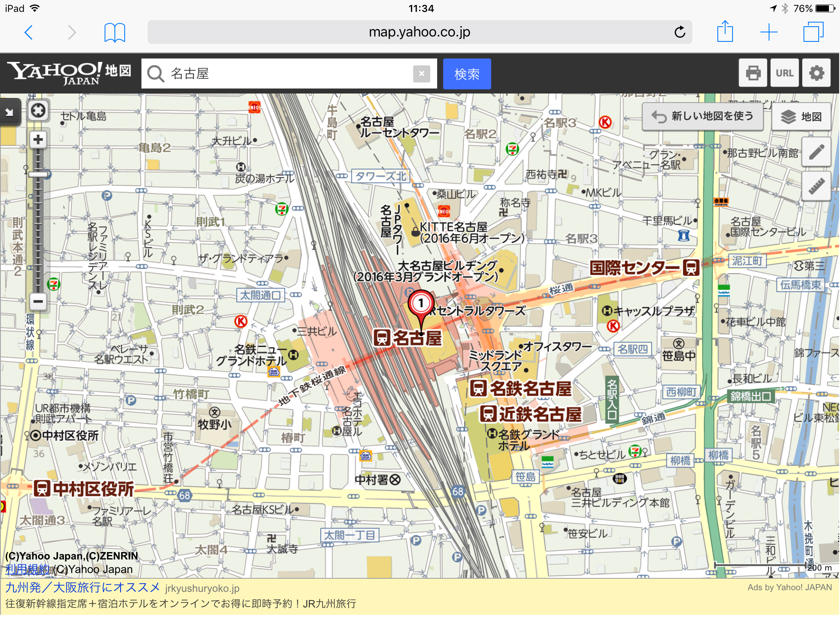Select the ruler measuring tool

coord(816,186)
